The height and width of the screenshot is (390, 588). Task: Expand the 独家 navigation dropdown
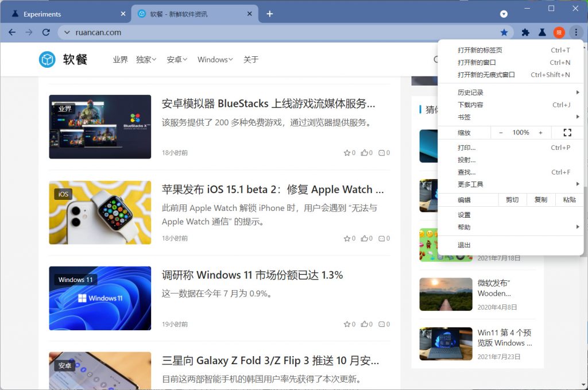pyautogui.click(x=146, y=60)
